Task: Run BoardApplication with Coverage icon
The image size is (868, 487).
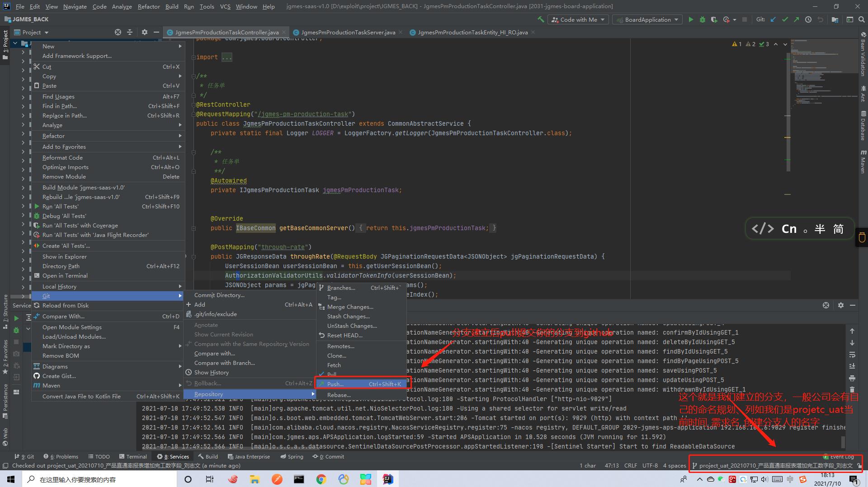Action: (x=714, y=19)
